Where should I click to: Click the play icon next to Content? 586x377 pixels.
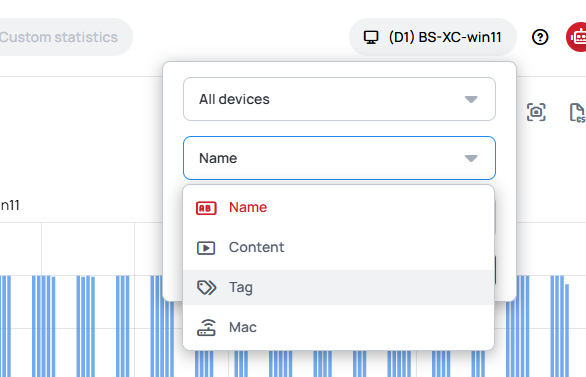click(206, 248)
